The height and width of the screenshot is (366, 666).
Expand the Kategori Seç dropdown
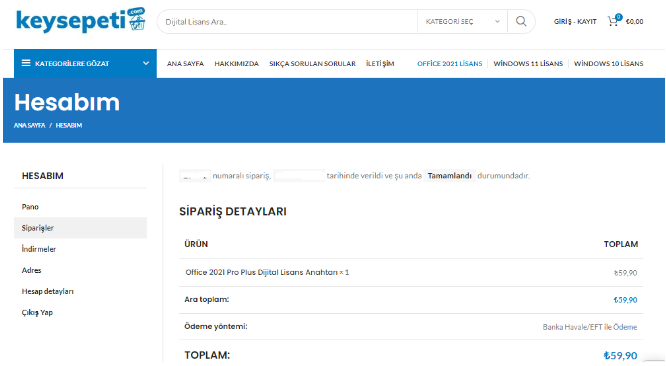[463, 22]
